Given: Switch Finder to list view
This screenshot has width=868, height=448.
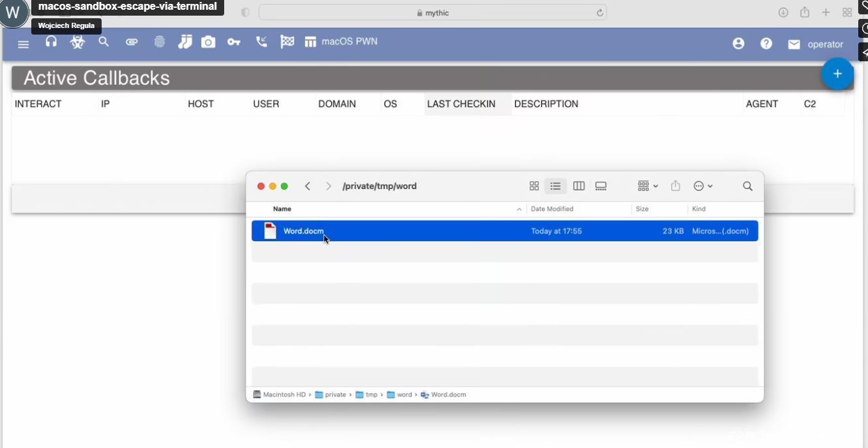Looking at the screenshot, I should 555,186.
